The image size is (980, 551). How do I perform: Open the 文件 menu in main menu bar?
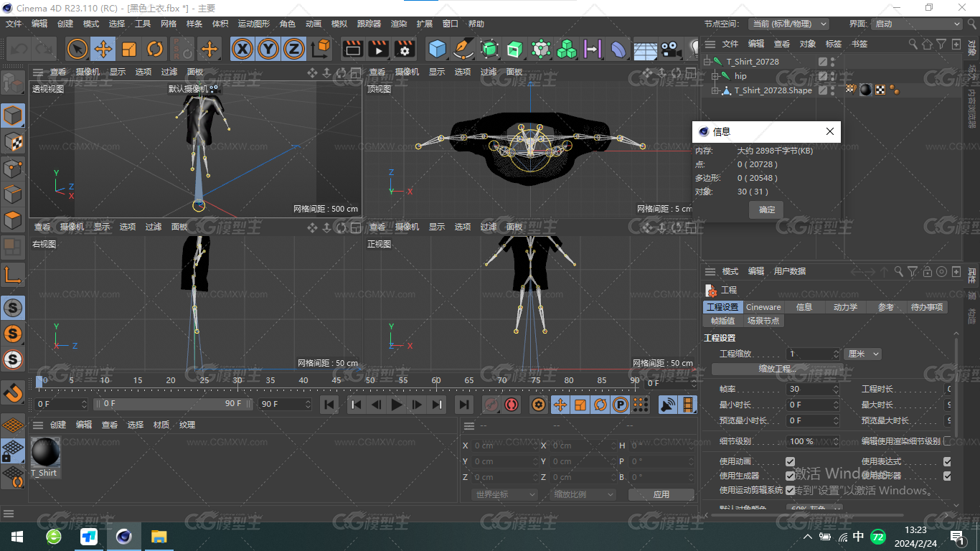coord(14,24)
